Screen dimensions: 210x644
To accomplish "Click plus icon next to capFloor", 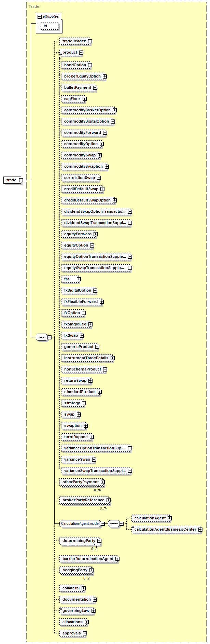I will pos(84,99).
